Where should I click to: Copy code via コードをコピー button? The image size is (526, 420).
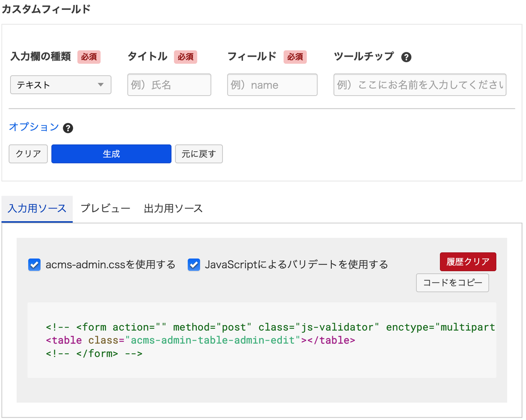click(x=452, y=282)
